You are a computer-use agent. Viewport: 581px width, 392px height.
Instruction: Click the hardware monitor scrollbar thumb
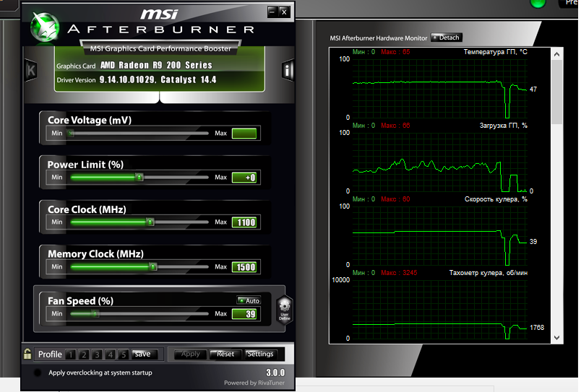point(556,92)
